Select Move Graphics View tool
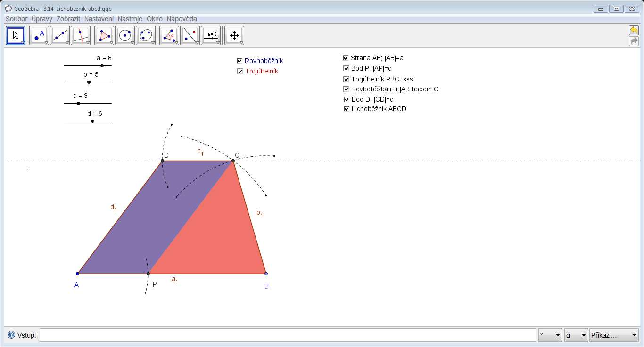The height and width of the screenshot is (347, 644). 234,35
